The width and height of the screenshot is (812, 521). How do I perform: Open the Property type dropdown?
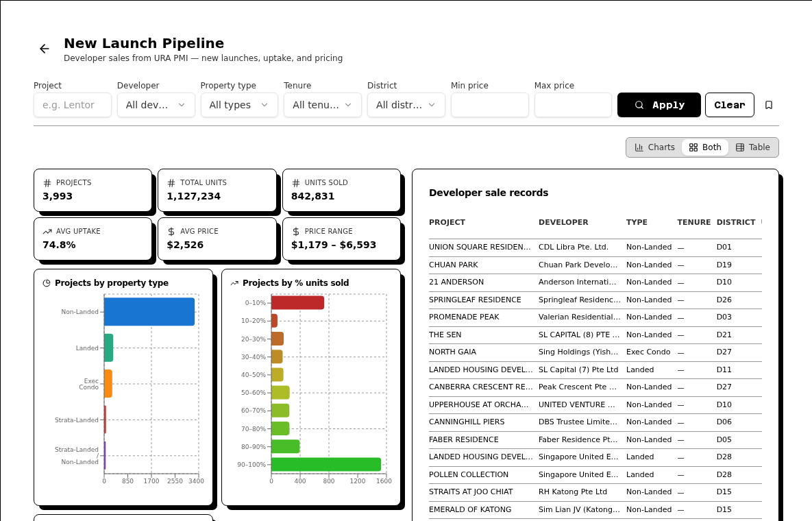(239, 105)
